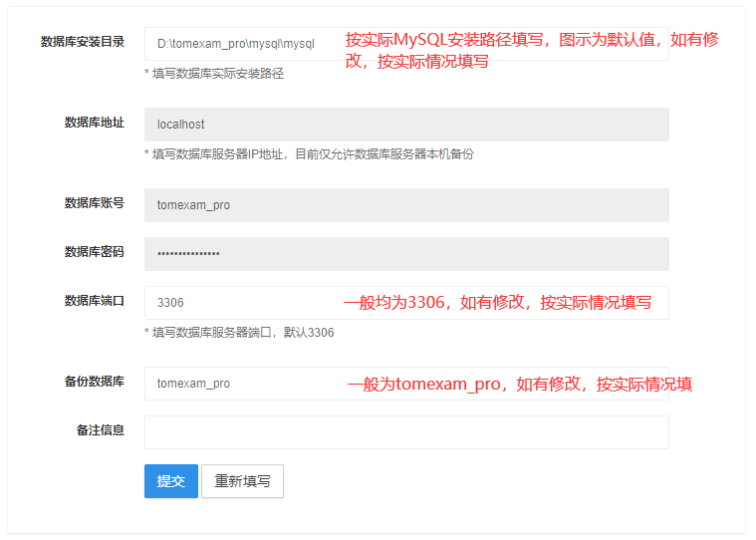
Task: Click the hint about 数据库服务器IP地址
Action: point(309,154)
